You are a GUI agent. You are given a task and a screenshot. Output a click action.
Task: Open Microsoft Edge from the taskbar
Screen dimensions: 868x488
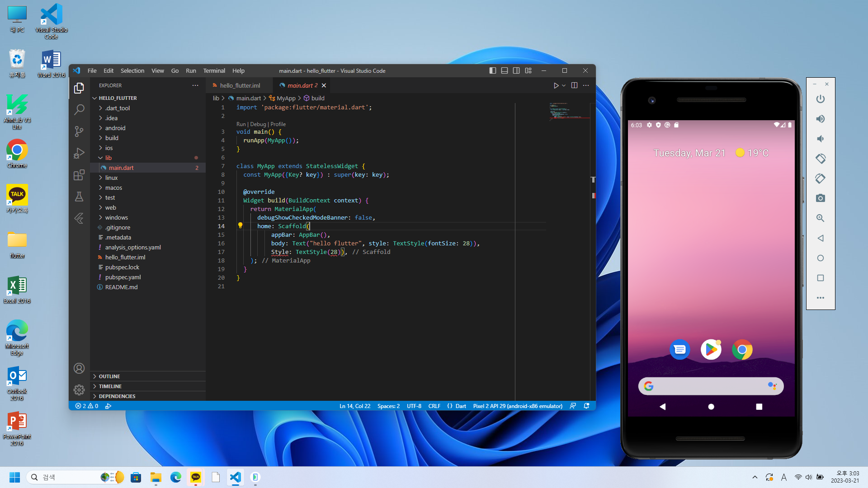pyautogui.click(x=176, y=477)
